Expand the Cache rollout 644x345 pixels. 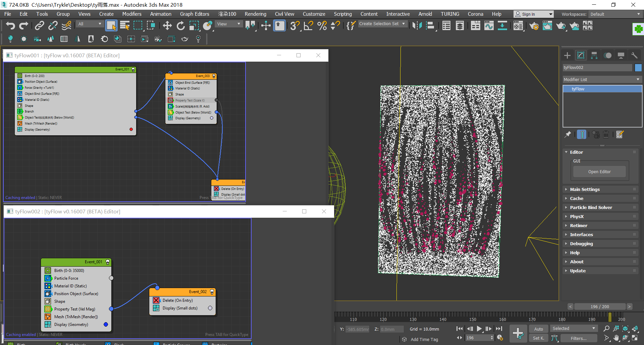tap(600, 198)
